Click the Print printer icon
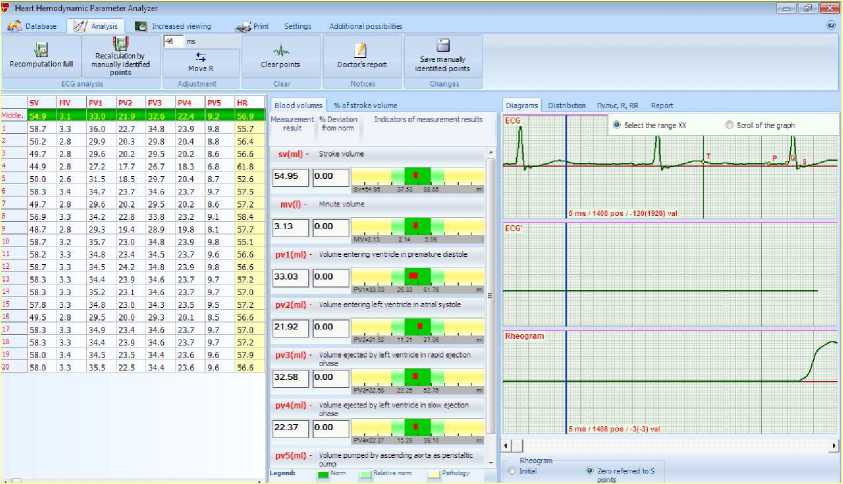Image resolution: width=843 pixels, height=484 pixels. 246,26
